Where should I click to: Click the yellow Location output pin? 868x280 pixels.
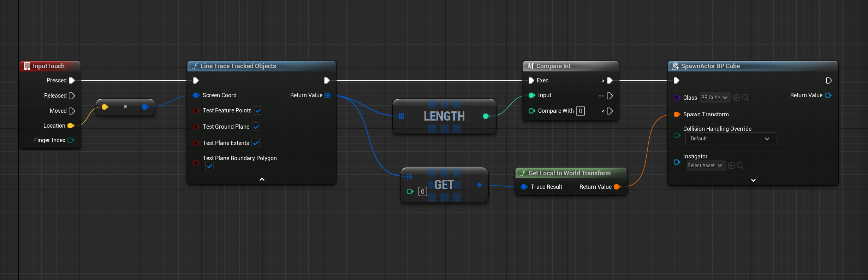(x=71, y=126)
